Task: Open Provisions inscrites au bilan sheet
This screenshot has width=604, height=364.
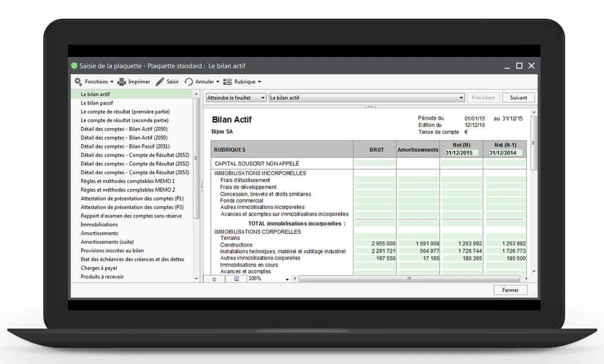Action: pos(112,250)
